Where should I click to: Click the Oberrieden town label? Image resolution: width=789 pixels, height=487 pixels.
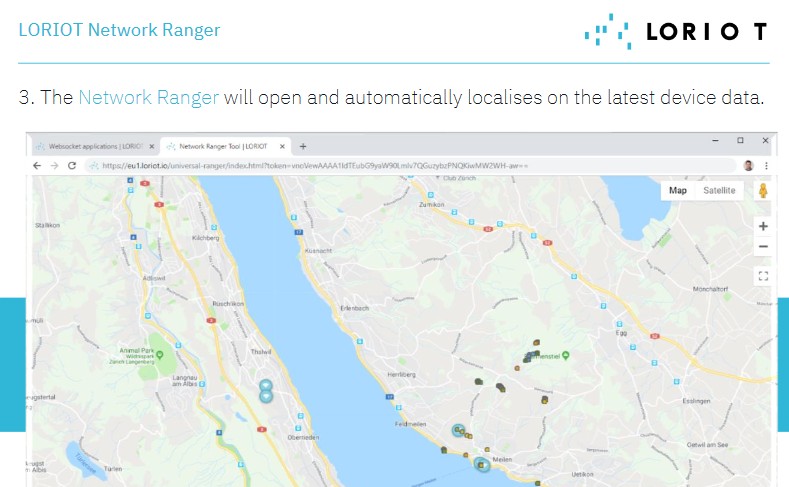point(303,437)
